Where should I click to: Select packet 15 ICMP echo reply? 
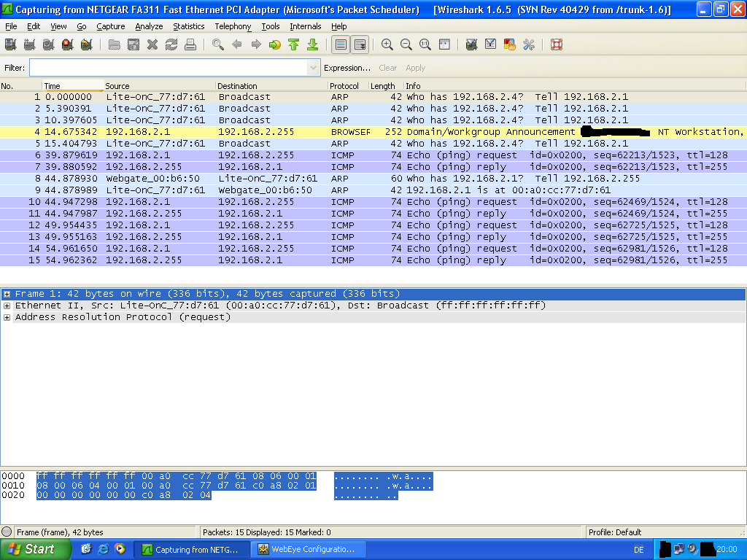(373, 260)
